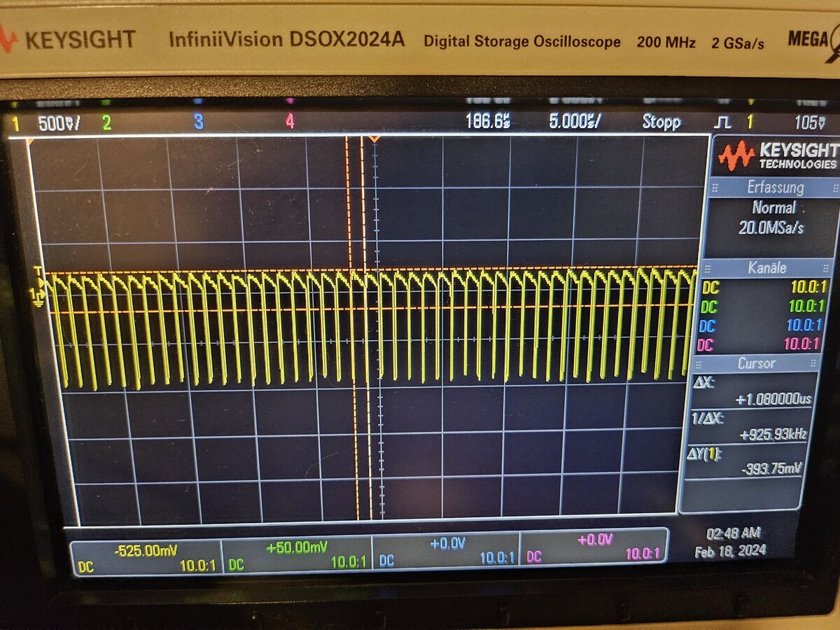Screen dimensions: 840x630
Task: Select the pink channel 4 indicator
Action: [290, 122]
